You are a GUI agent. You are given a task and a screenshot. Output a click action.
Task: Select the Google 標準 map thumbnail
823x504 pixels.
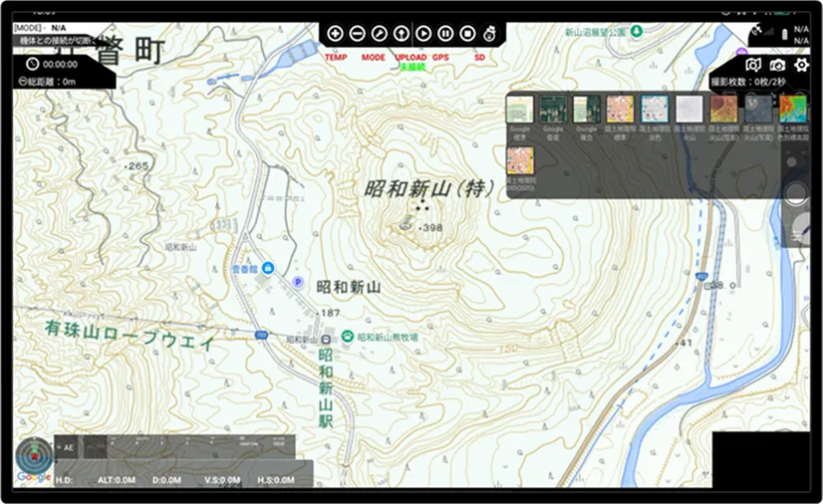[x=520, y=110]
